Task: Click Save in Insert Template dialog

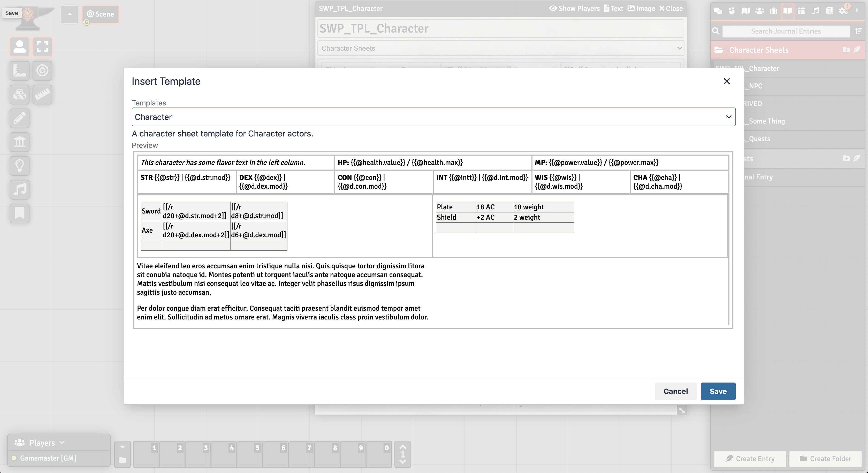Action: pos(718,391)
